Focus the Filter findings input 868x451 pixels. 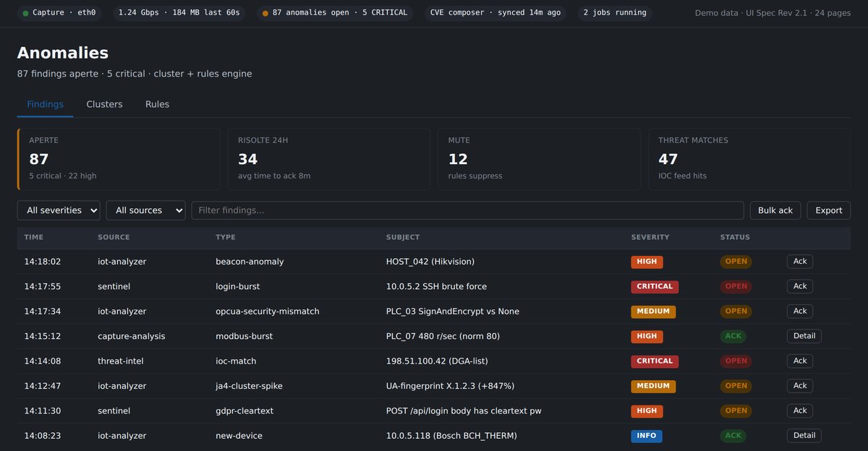[x=467, y=210]
